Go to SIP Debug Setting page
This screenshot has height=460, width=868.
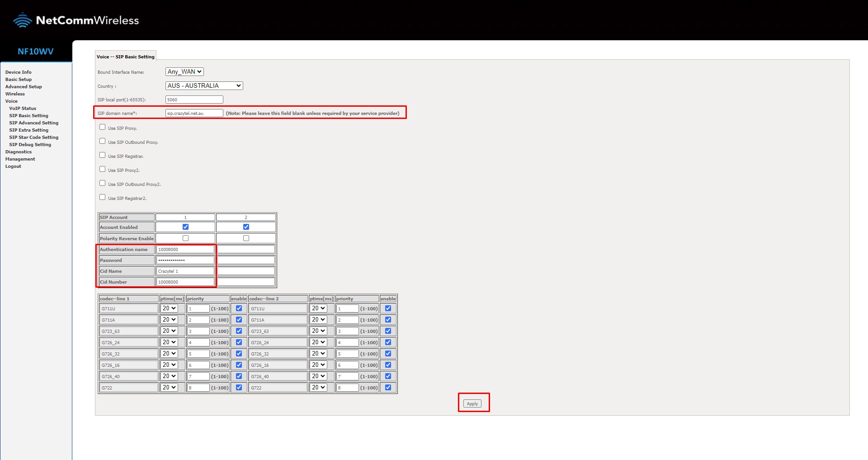coord(30,144)
